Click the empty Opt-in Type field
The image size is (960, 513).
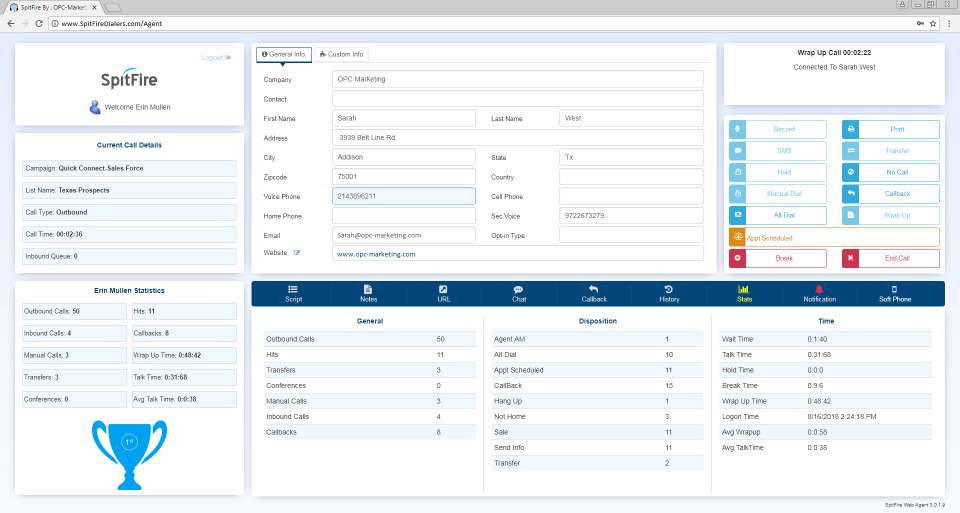pos(631,235)
